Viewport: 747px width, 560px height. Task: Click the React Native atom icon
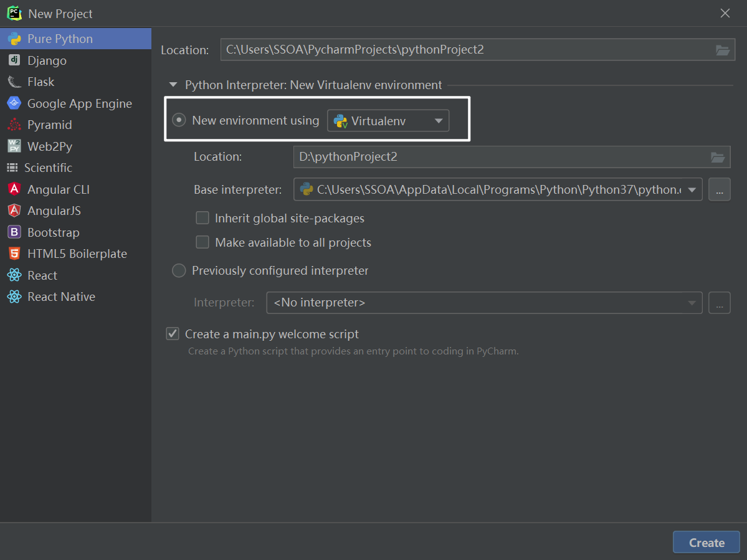pos(14,297)
